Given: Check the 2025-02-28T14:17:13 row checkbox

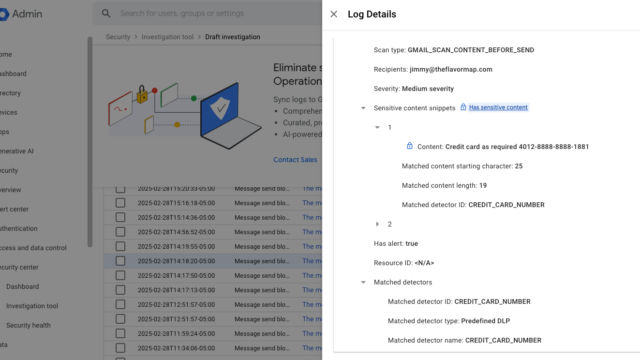Looking at the screenshot, I should [x=120, y=290].
